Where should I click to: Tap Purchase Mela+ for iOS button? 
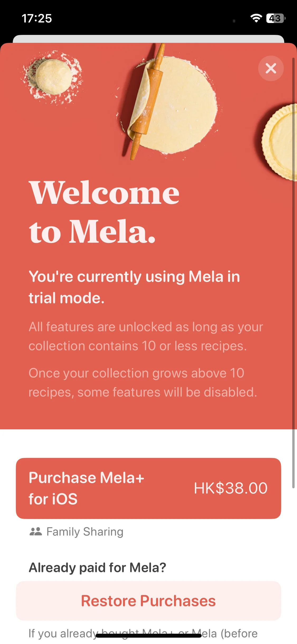click(x=148, y=488)
